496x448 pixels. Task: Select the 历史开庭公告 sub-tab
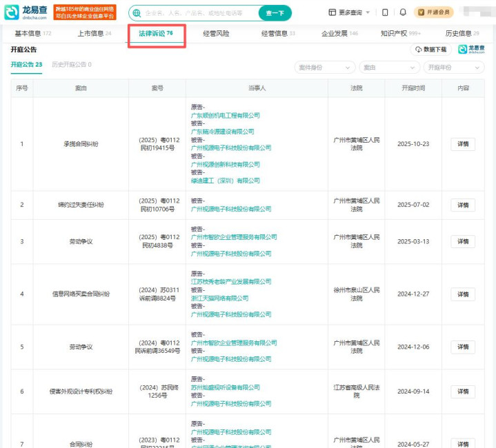point(72,65)
